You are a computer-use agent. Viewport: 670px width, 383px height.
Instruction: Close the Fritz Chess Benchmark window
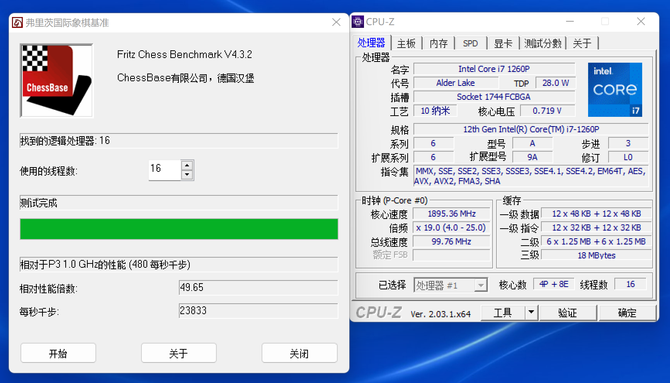336,22
